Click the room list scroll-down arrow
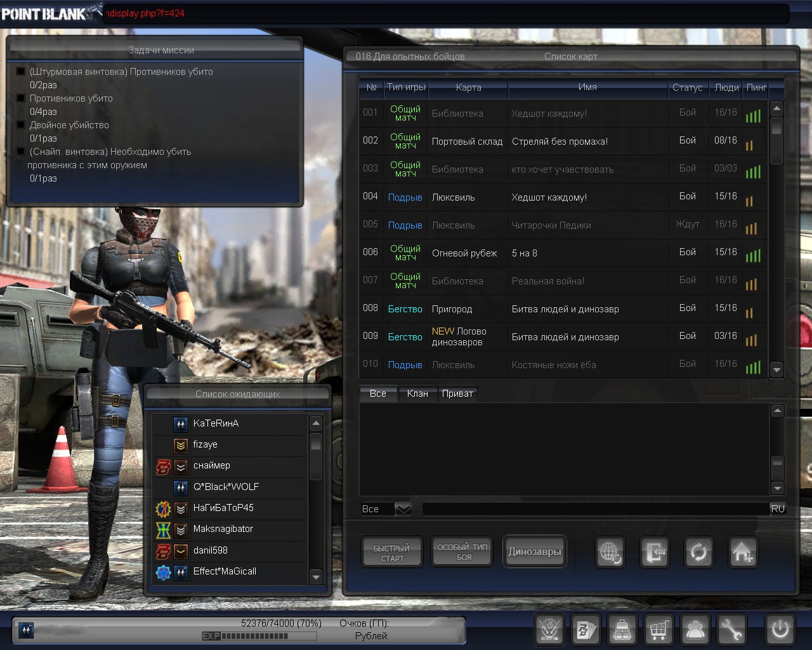This screenshot has width=812, height=650. point(776,369)
